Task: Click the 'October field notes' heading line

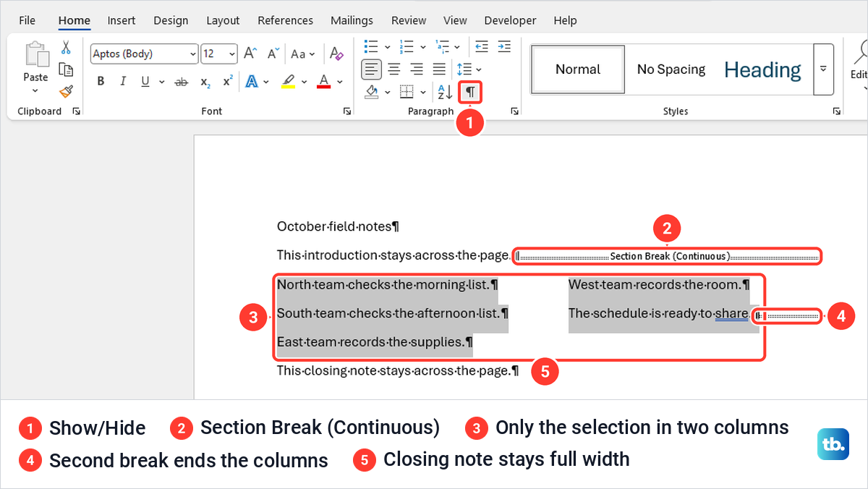Action: [x=338, y=226]
